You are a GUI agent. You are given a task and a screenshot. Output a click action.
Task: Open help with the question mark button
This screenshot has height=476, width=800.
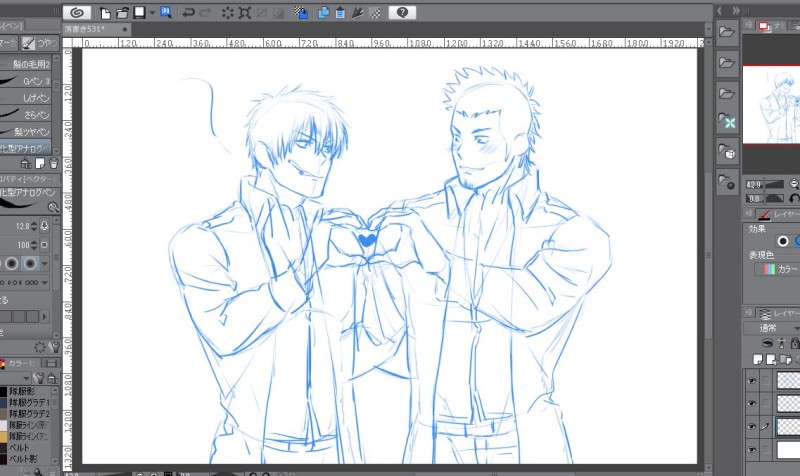tap(402, 12)
